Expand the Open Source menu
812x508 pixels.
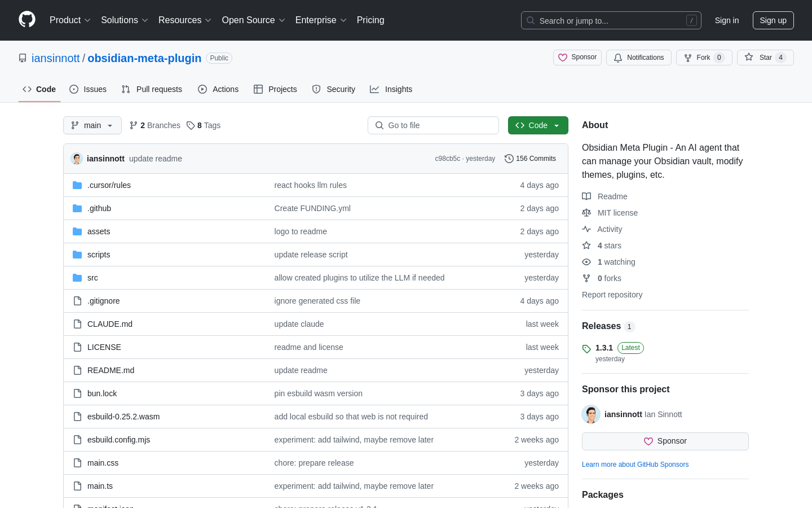click(254, 20)
